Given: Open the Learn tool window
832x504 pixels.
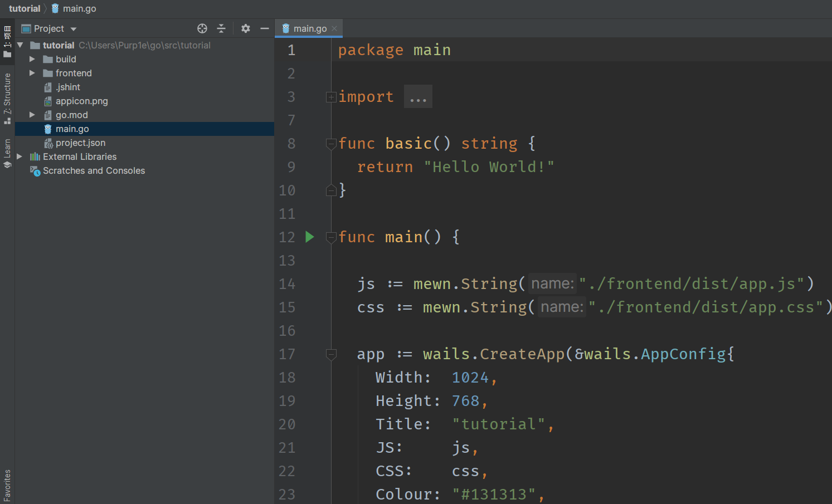Looking at the screenshot, I should point(7,153).
